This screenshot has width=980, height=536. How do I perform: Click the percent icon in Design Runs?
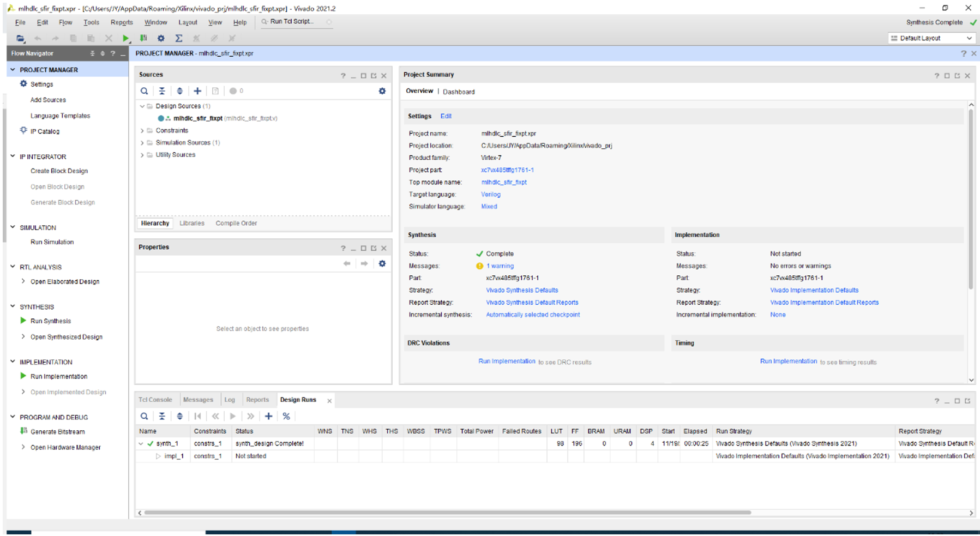pos(286,416)
